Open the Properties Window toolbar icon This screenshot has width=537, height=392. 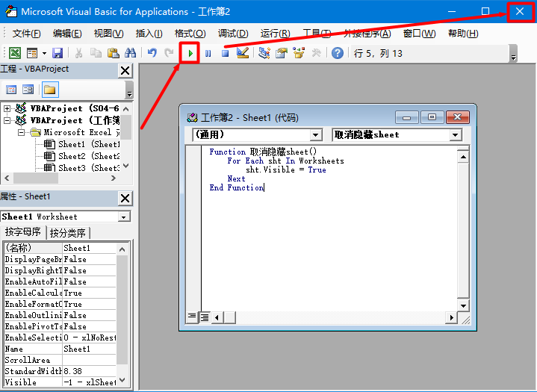coord(281,53)
